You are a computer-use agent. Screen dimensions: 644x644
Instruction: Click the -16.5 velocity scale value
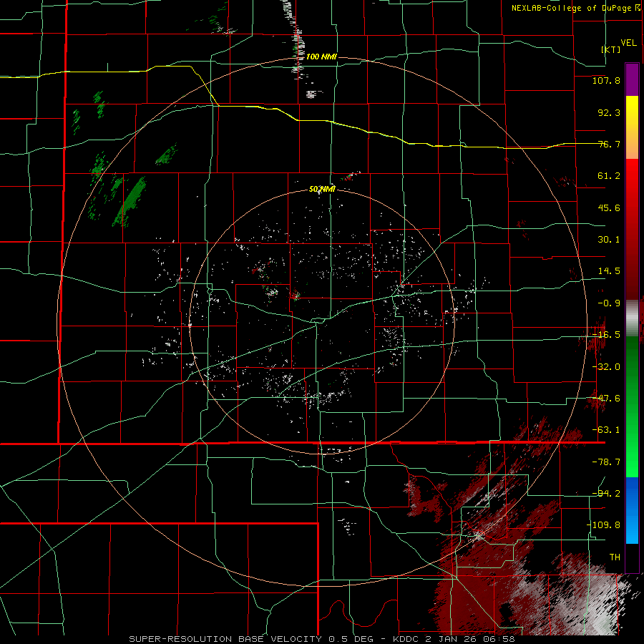coord(606,335)
